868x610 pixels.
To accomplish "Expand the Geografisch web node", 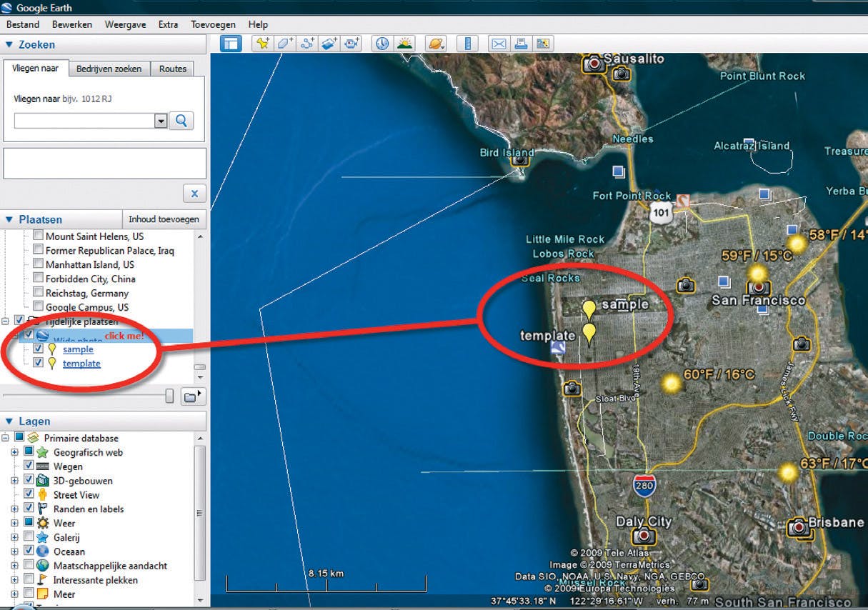I will click(x=14, y=452).
